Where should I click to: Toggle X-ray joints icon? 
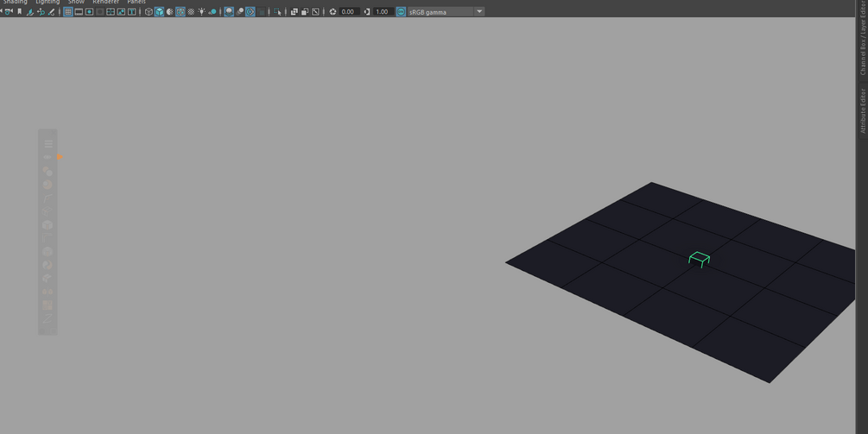point(315,11)
